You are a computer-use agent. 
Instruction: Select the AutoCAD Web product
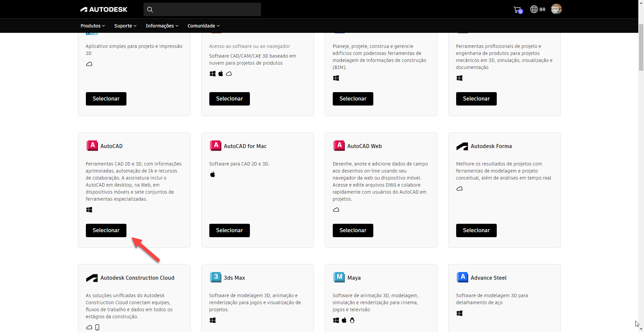point(353,230)
